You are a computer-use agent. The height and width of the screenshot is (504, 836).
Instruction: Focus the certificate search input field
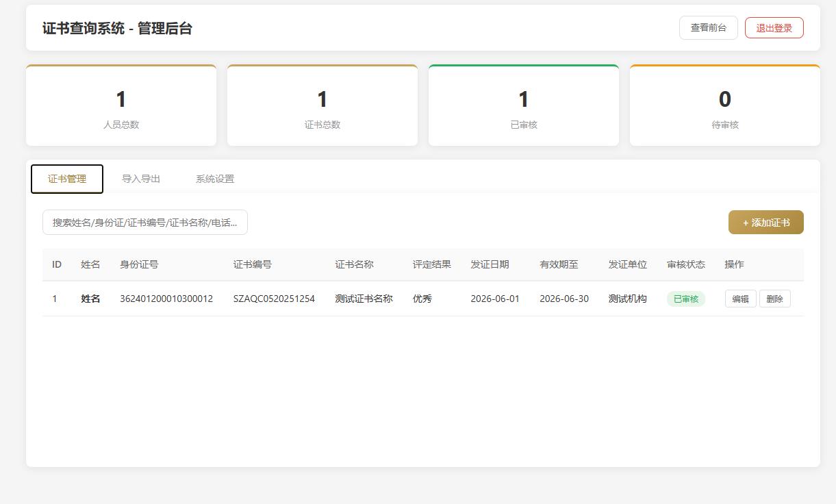(x=145, y=223)
